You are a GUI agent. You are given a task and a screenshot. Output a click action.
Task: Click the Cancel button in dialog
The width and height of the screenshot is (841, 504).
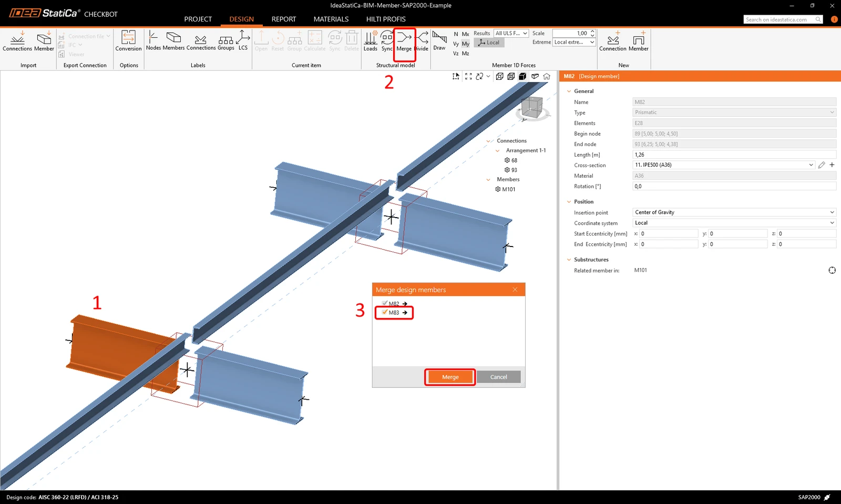pyautogui.click(x=499, y=377)
